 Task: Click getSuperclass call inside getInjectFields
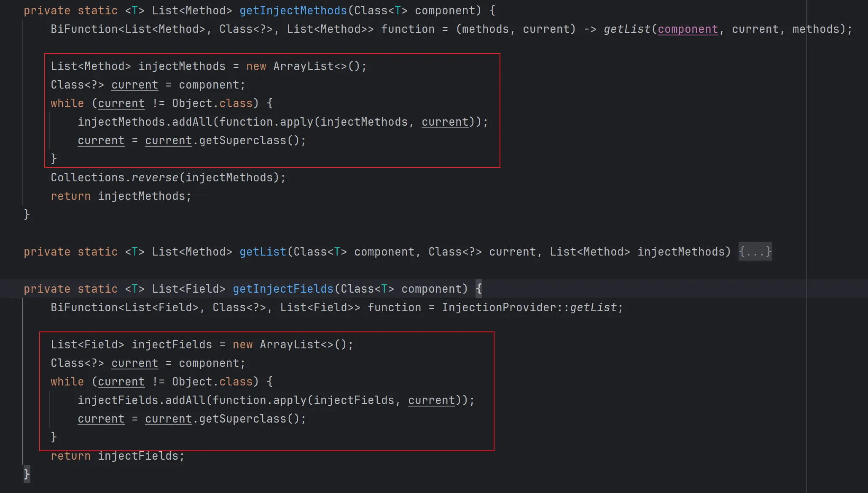click(242, 419)
